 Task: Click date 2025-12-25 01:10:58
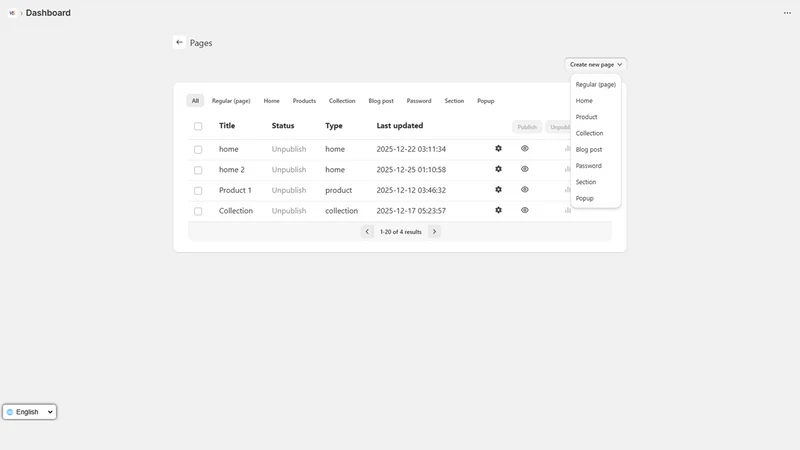411,169
